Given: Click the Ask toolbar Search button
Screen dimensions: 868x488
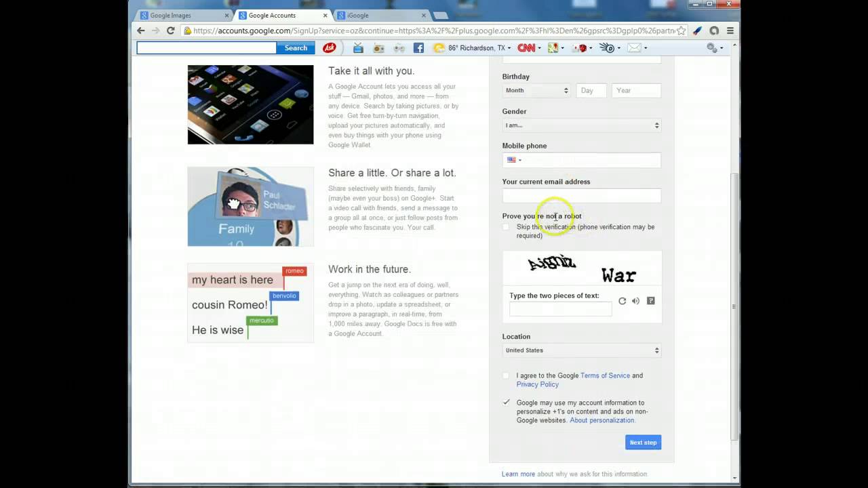Looking at the screenshot, I should click(296, 47).
